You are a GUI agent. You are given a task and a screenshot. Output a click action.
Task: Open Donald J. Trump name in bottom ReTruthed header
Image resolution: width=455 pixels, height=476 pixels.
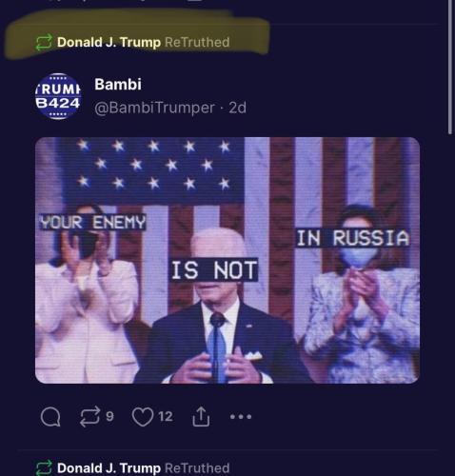109,468
